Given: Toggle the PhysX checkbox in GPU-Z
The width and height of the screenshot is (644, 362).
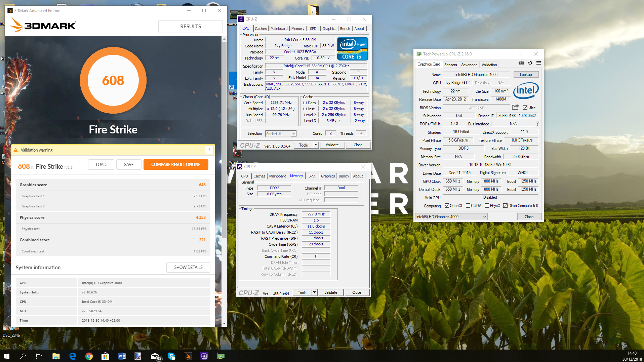Looking at the screenshot, I should (x=487, y=206).
